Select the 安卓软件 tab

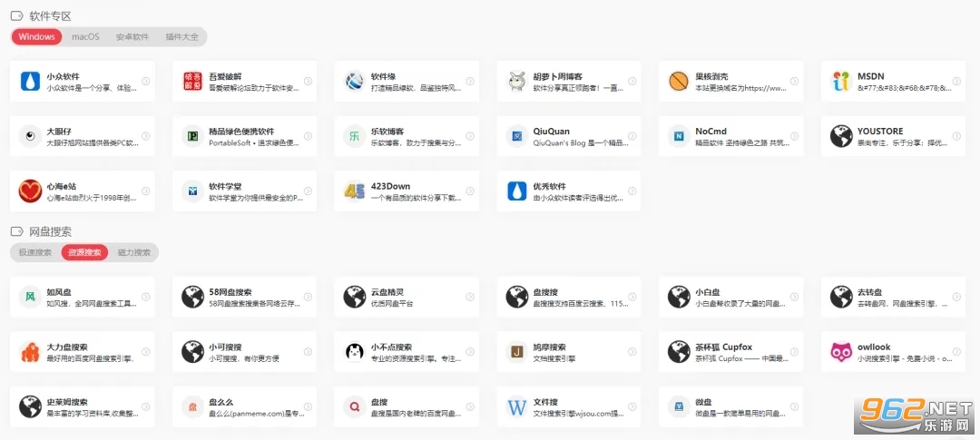132,37
